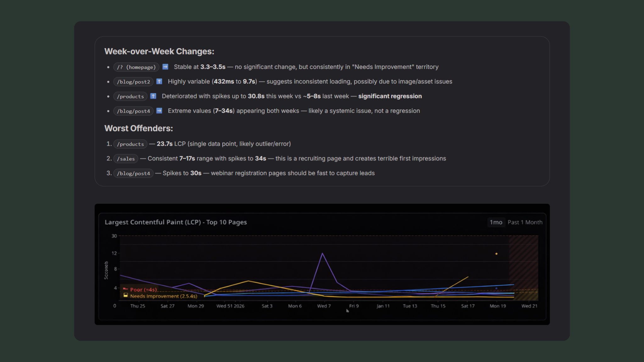
Task: Click the purple spike peak at Wed 7
Action: [323, 253]
